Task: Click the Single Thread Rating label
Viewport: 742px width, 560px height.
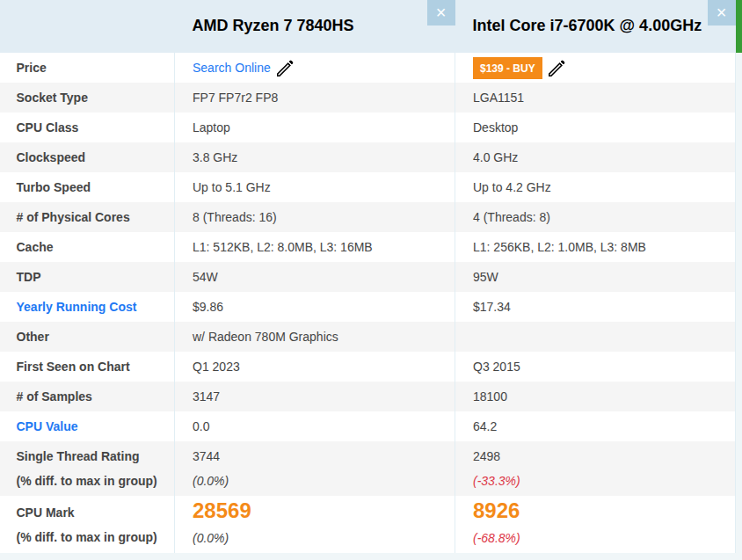Action: pos(77,456)
